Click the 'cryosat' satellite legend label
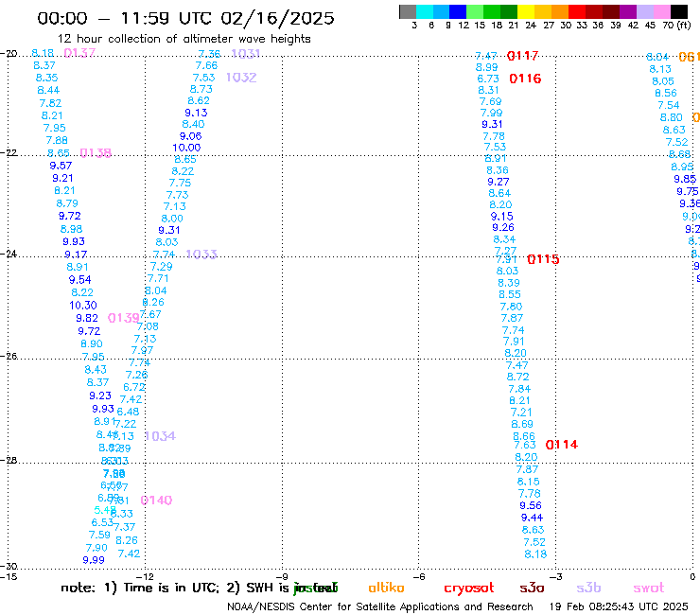 coord(469,589)
